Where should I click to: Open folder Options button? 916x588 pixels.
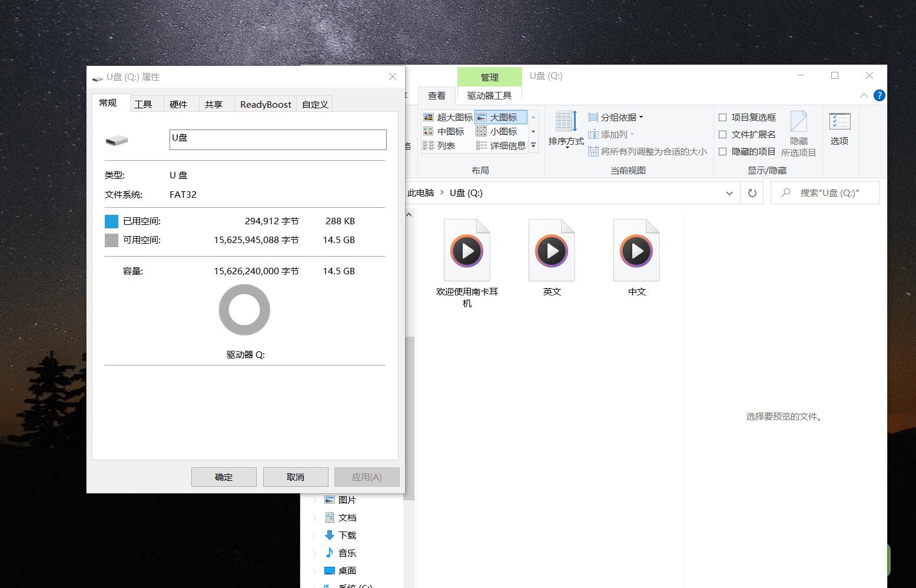[x=839, y=129]
